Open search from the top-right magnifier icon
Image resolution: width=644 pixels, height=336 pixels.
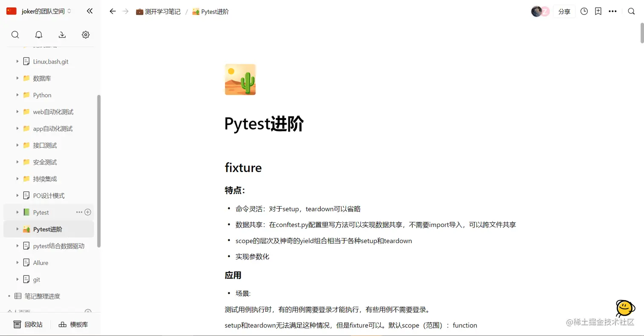tap(631, 11)
